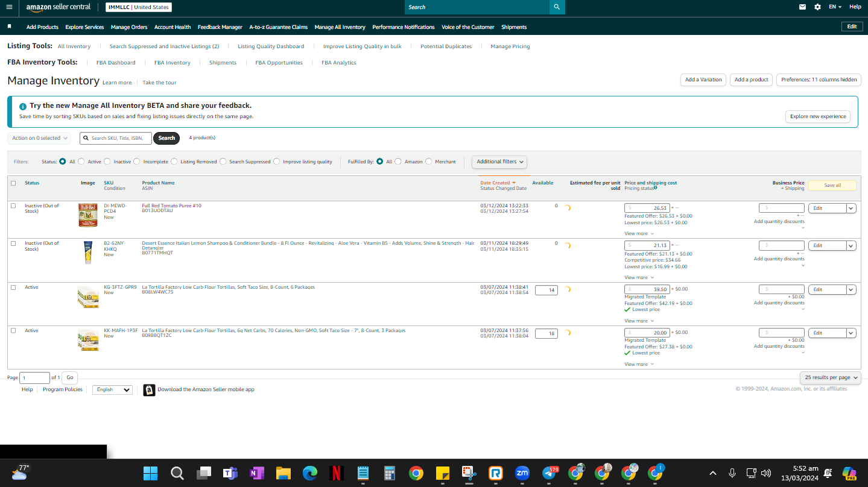Show hidden icons in the system tray
The width and height of the screenshot is (868, 487).
712,473
